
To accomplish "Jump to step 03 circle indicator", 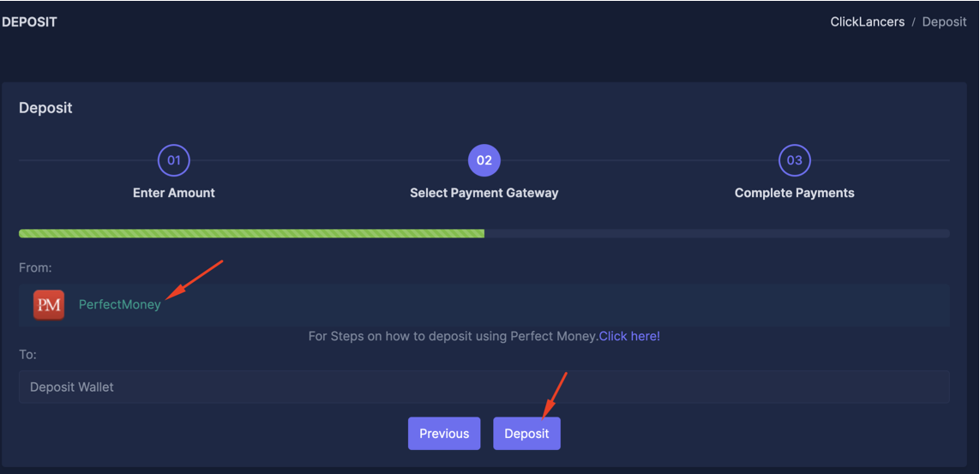I will pyautogui.click(x=795, y=160).
